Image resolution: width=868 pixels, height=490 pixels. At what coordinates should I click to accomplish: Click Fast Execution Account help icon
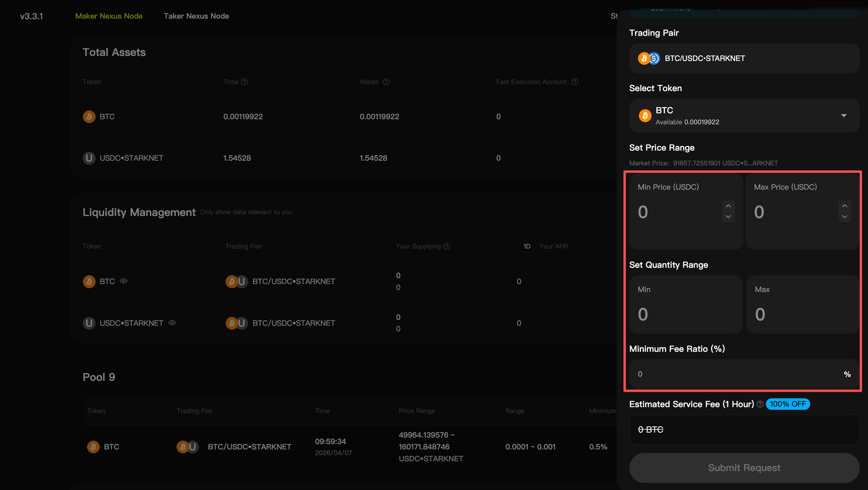click(x=575, y=82)
